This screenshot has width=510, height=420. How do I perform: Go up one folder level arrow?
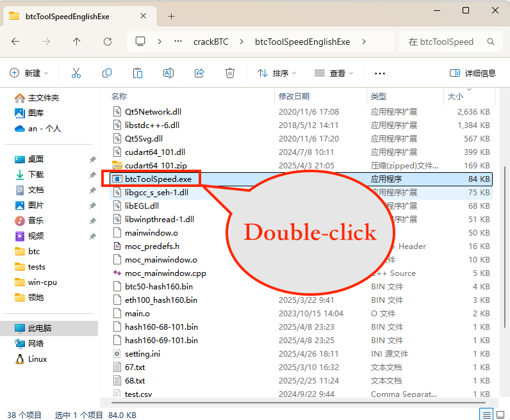[76, 42]
